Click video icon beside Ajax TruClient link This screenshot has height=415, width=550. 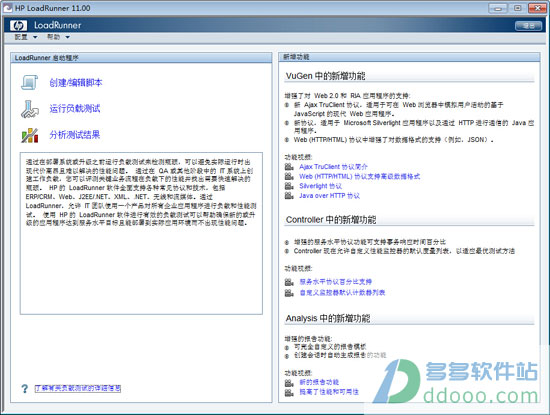289,167
